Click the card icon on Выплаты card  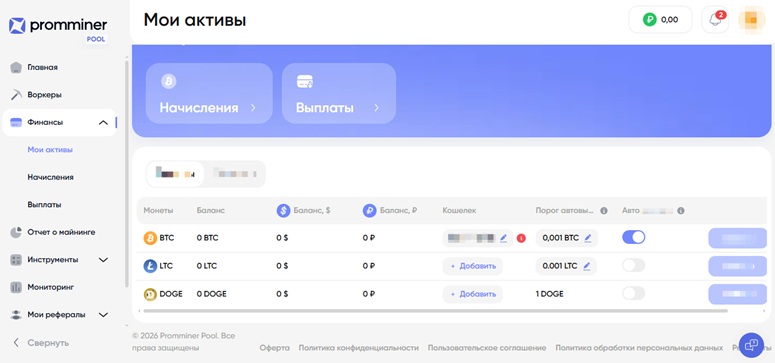304,82
